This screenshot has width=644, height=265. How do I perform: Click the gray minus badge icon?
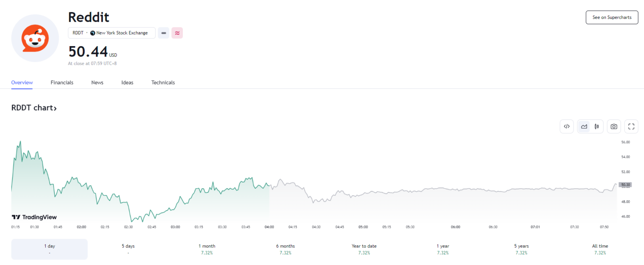164,33
